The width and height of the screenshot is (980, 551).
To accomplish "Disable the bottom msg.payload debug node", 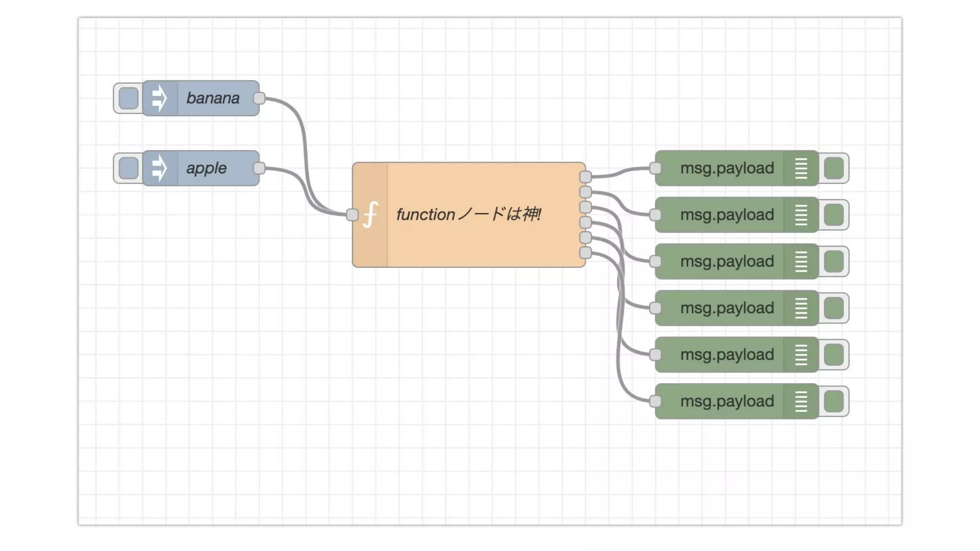I will [834, 401].
